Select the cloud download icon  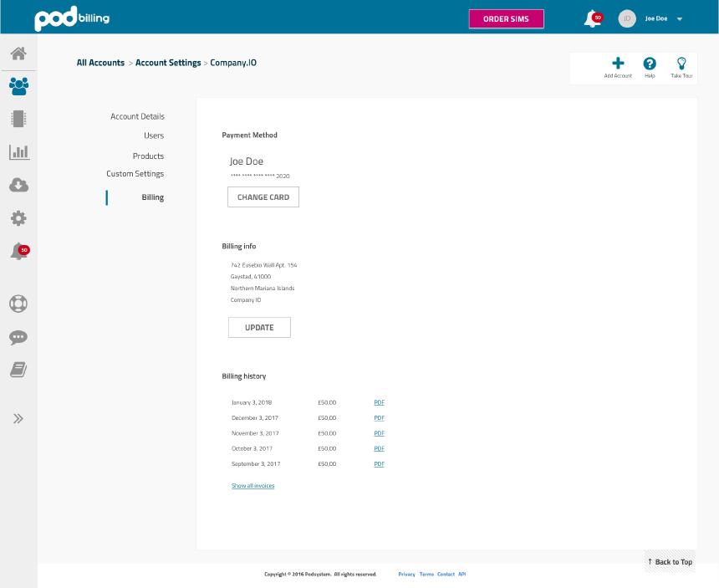(18, 185)
